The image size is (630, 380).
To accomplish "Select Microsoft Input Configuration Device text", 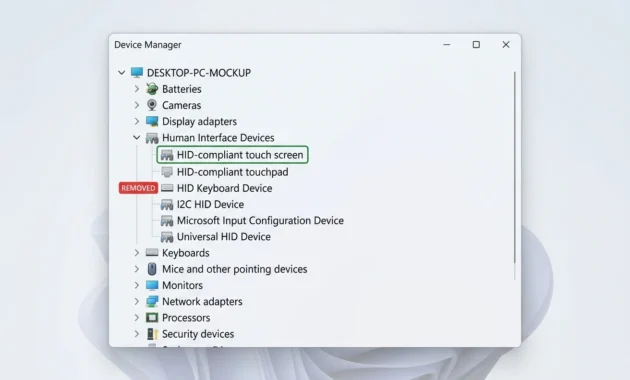I will (x=260, y=221).
